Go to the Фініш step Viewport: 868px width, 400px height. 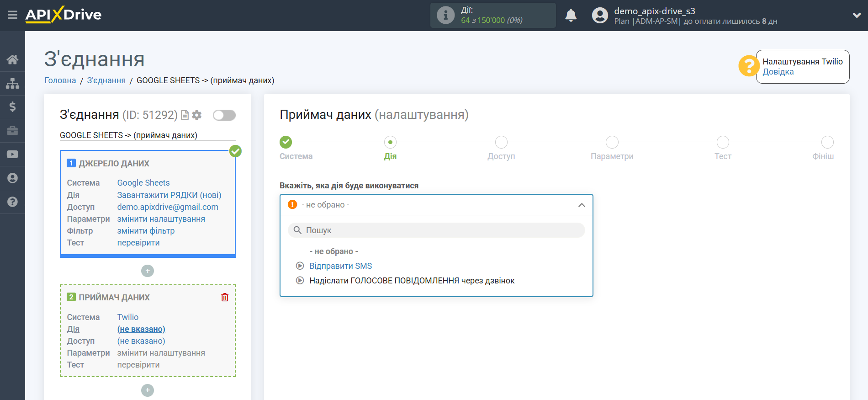[x=827, y=142]
